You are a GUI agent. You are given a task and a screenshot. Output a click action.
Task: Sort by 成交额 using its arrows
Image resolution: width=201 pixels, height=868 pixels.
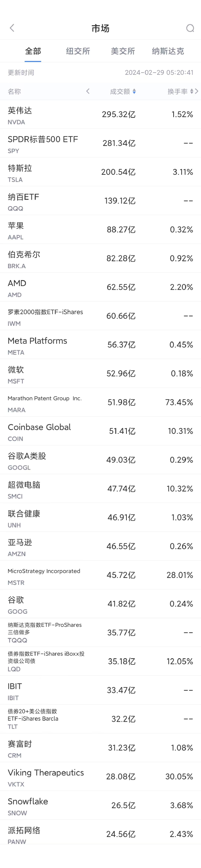(x=134, y=92)
